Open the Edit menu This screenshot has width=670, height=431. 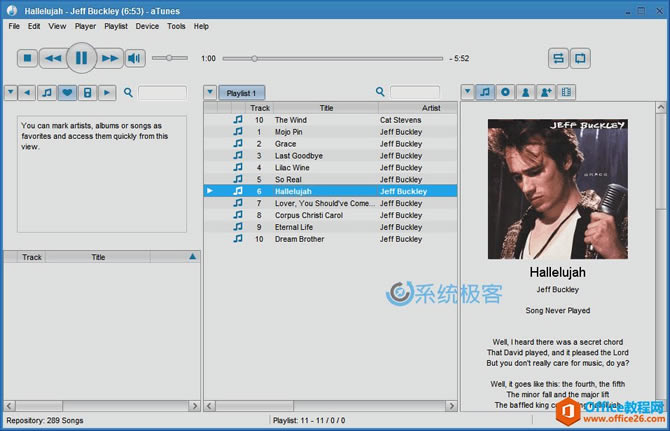[34, 26]
